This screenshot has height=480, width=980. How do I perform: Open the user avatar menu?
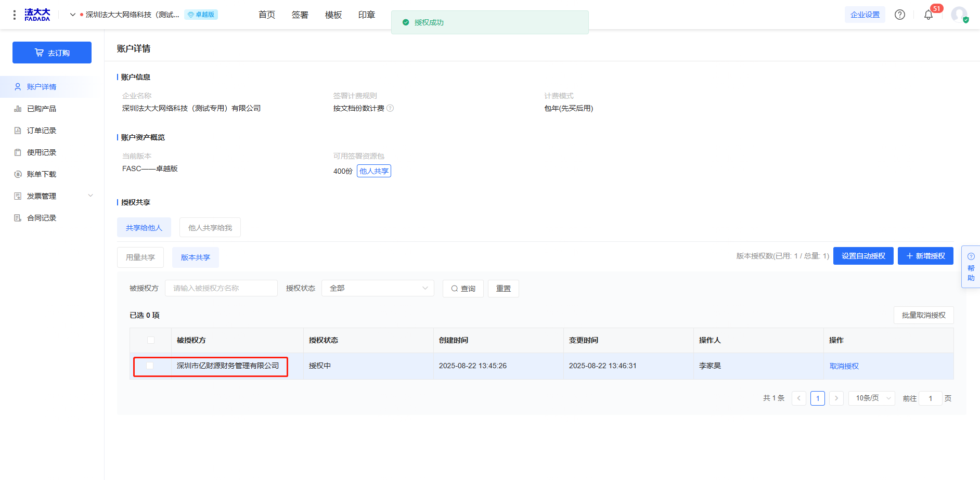click(959, 15)
